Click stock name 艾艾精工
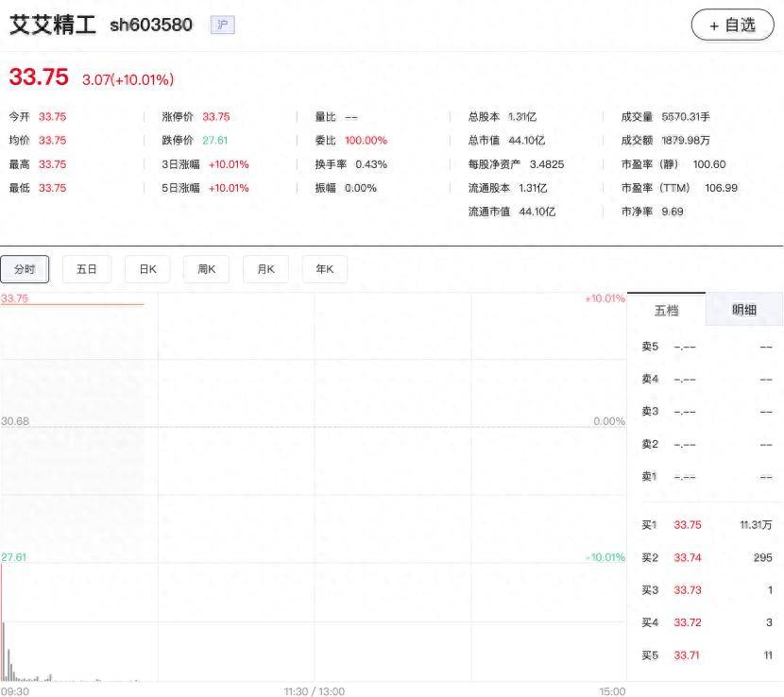 (53, 25)
